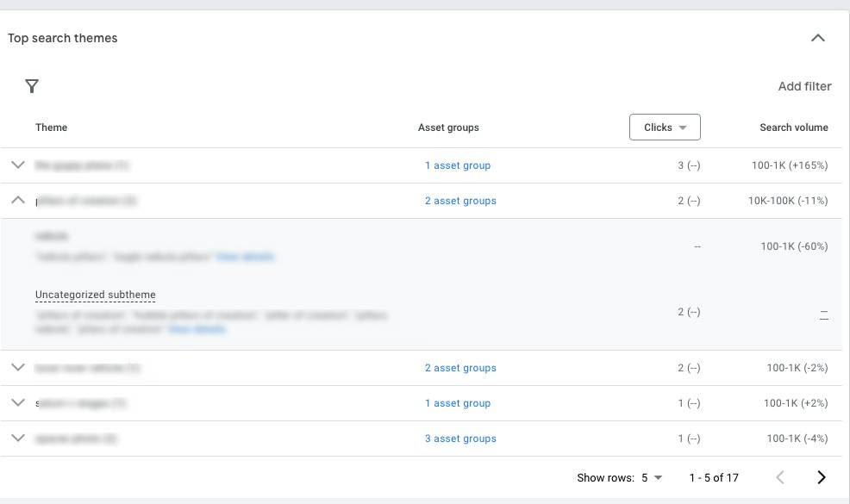Click the '1 - 5 of 17' pagination text

714,477
